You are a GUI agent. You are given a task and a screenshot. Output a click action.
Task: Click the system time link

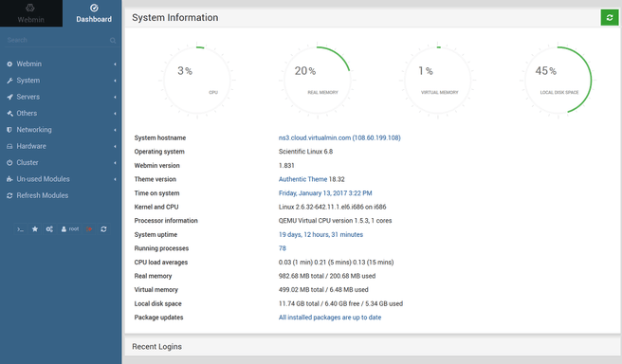(325, 193)
